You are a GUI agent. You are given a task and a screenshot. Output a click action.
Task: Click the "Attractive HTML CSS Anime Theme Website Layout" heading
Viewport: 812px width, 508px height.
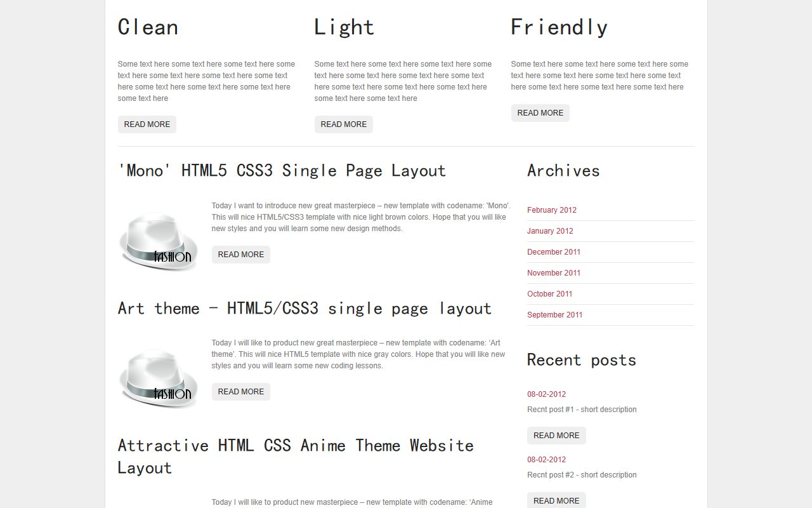[x=296, y=457]
